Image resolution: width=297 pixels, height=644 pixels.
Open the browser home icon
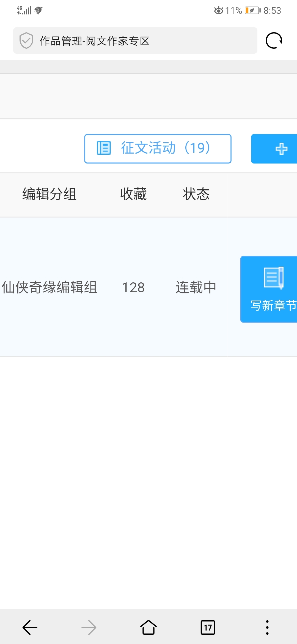click(148, 627)
